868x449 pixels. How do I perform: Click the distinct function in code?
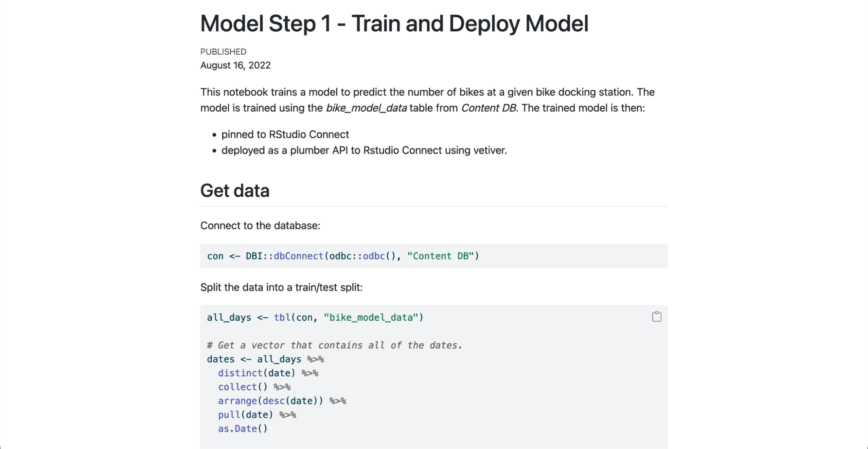point(240,373)
